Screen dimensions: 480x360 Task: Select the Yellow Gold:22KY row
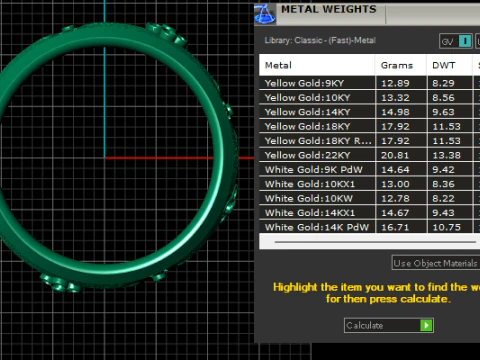pyautogui.click(x=369, y=155)
